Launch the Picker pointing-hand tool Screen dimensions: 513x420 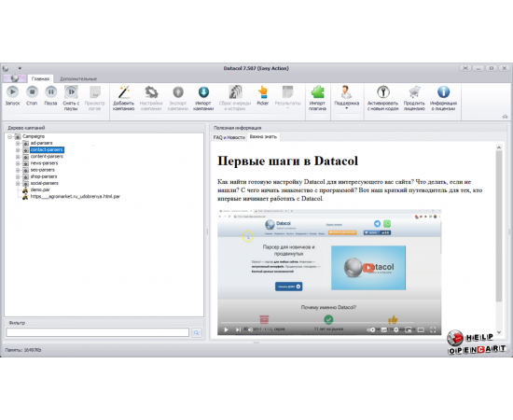pos(263,92)
